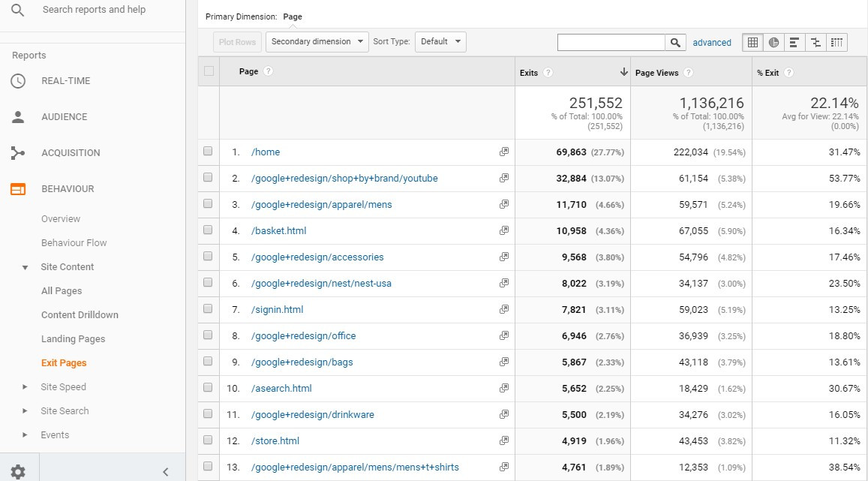This screenshot has height=481, width=868.
Task: Open the /home page link
Action: coord(266,152)
